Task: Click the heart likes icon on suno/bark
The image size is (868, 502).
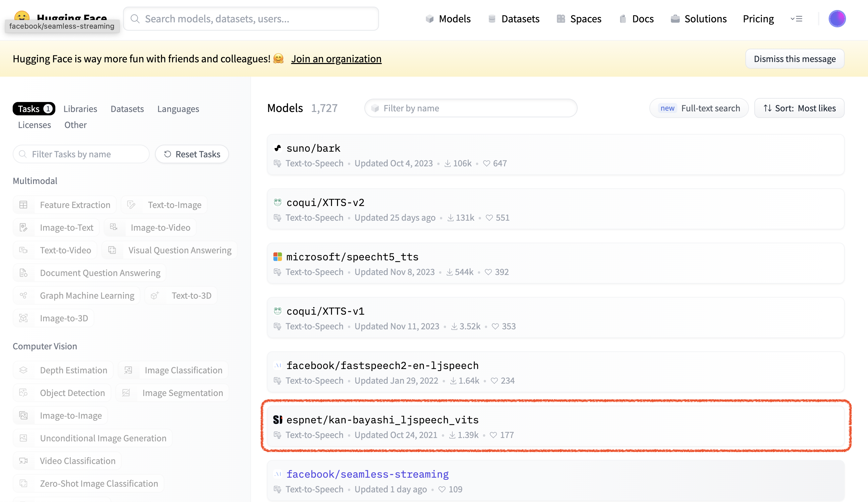Action: 486,163
